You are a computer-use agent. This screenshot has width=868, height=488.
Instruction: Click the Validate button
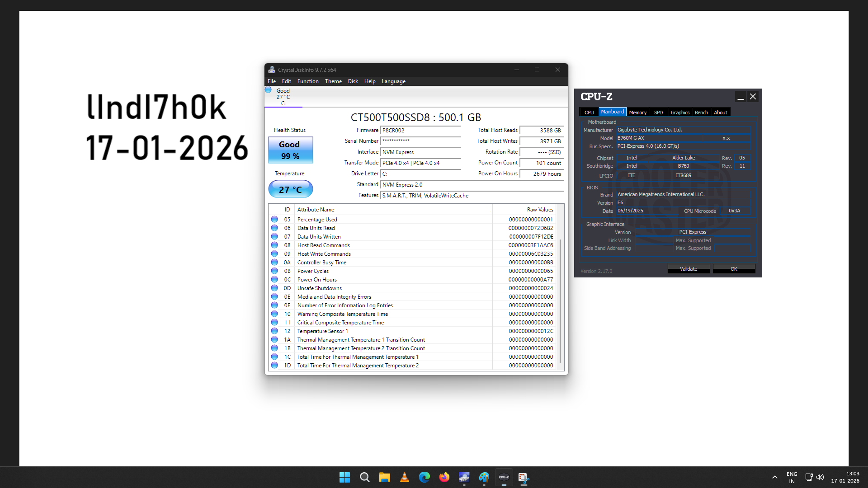[689, 269]
